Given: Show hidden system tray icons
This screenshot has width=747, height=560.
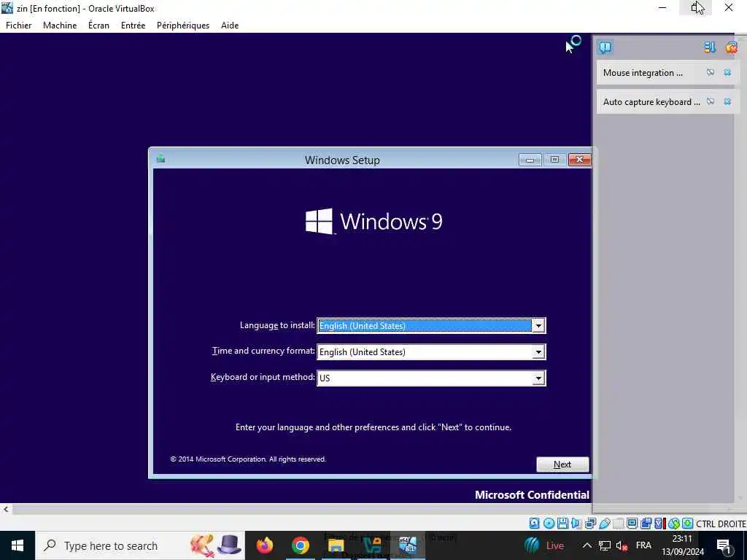Looking at the screenshot, I should click(587, 545).
